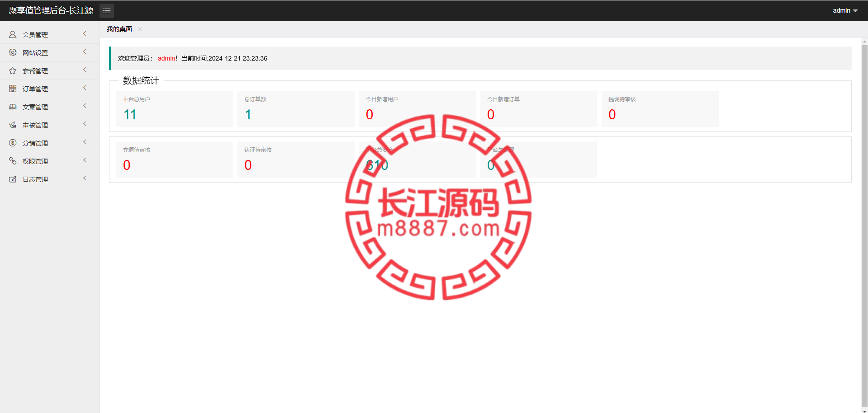The image size is (868, 413).
Task: Click the 平台总用户 label
Action: click(137, 99)
